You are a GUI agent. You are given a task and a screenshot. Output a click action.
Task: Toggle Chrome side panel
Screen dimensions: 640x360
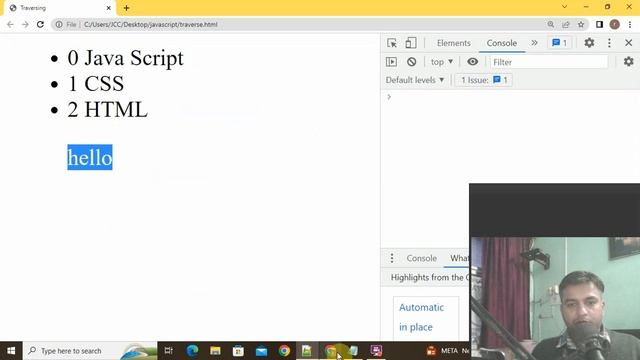(599, 24)
